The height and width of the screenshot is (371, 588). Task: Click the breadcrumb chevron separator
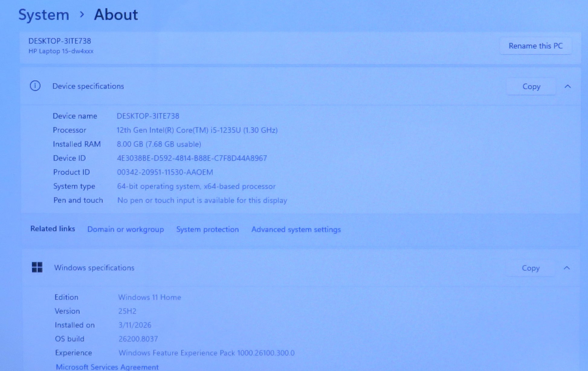[x=82, y=14]
